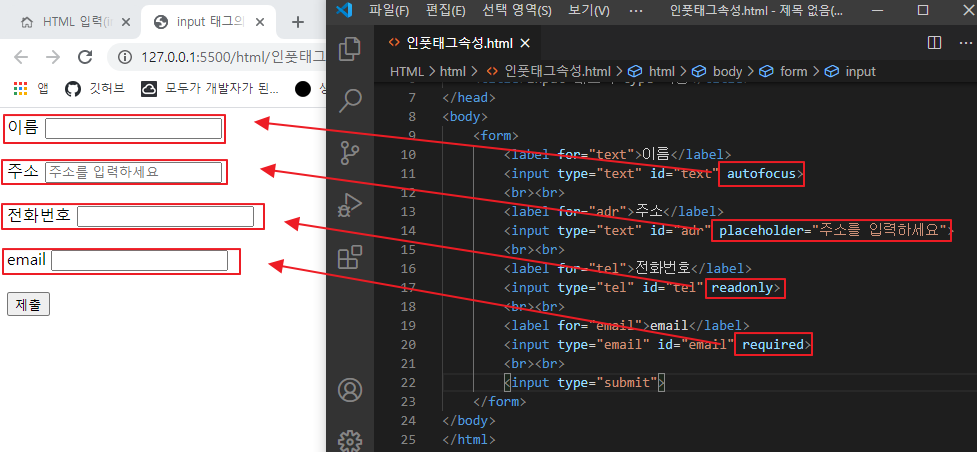977x452 pixels.
Task: Close the input 태그의 Chrome tab
Action: 260,22
